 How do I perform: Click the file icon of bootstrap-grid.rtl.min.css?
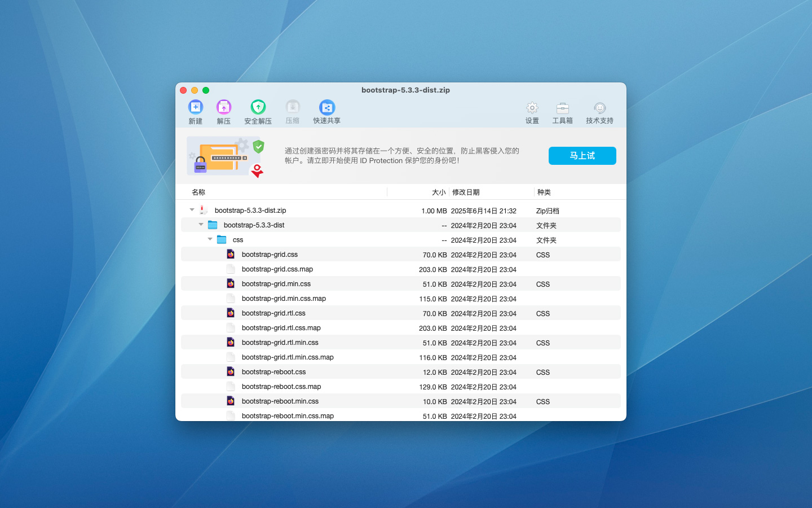pyautogui.click(x=231, y=342)
